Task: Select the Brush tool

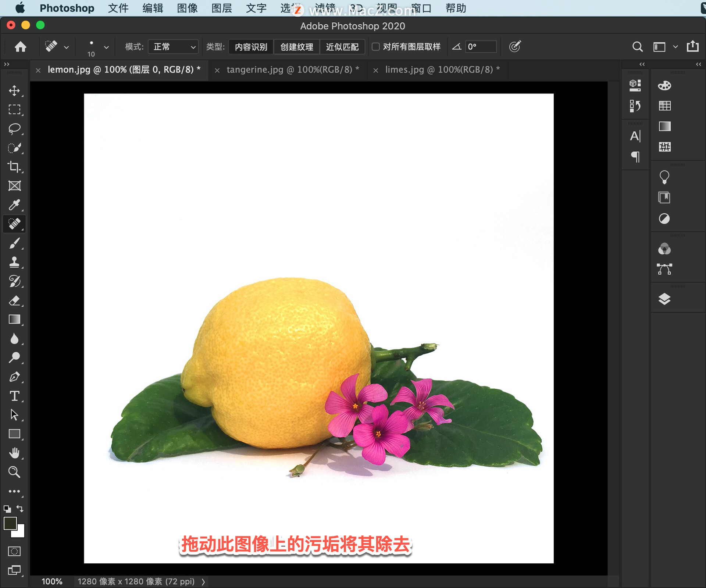Action: click(15, 243)
